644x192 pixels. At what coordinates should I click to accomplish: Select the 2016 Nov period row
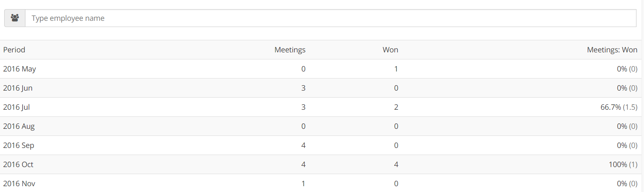click(x=320, y=183)
